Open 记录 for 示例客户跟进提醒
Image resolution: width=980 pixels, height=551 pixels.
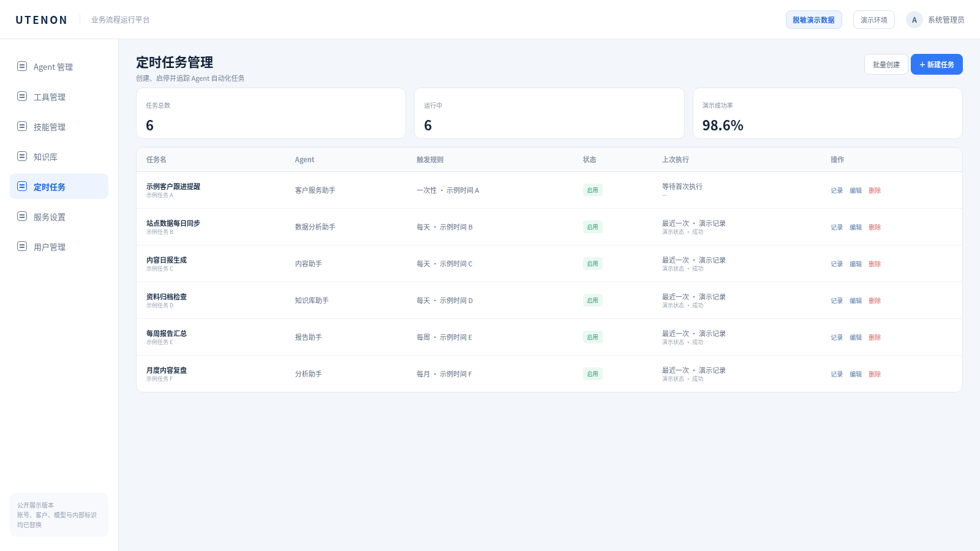tap(837, 190)
